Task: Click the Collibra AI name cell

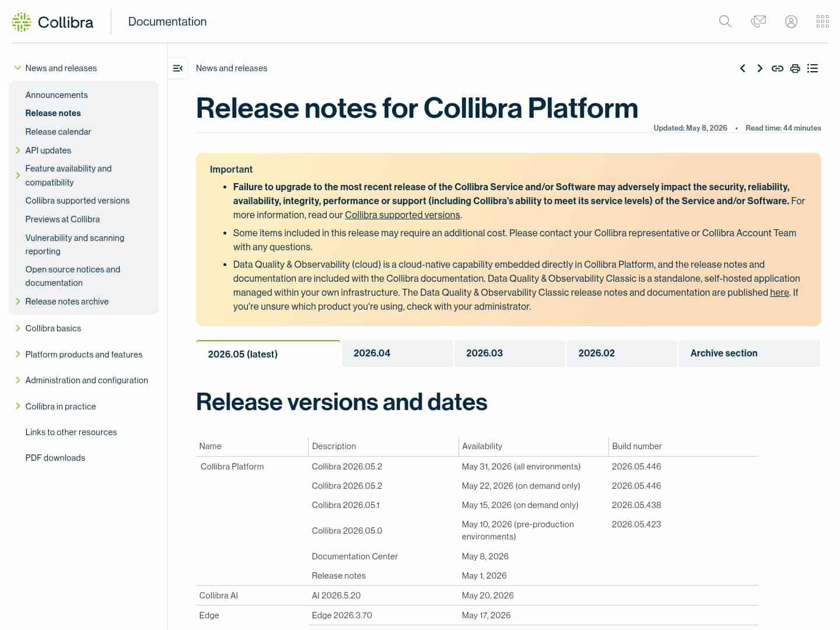Action: [219, 595]
